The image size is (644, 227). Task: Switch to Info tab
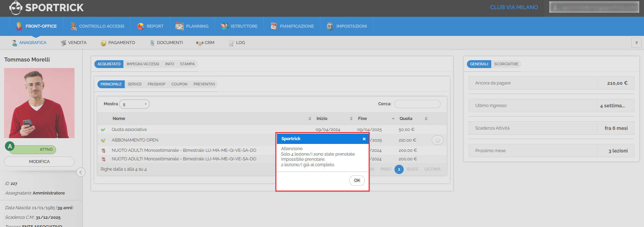170,64
